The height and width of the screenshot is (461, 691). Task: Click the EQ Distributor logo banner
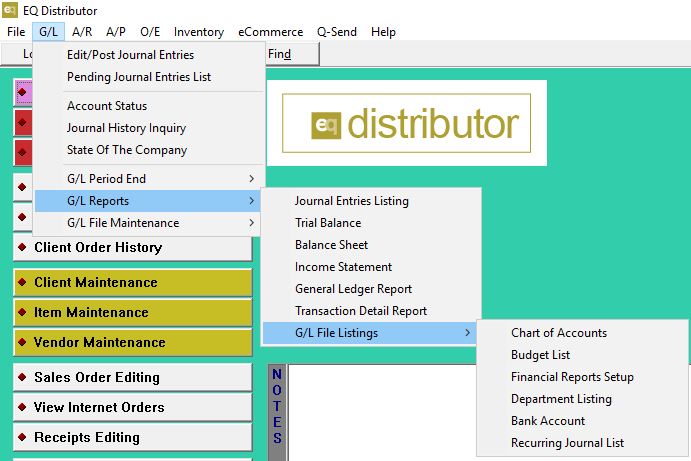[x=406, y=123]
